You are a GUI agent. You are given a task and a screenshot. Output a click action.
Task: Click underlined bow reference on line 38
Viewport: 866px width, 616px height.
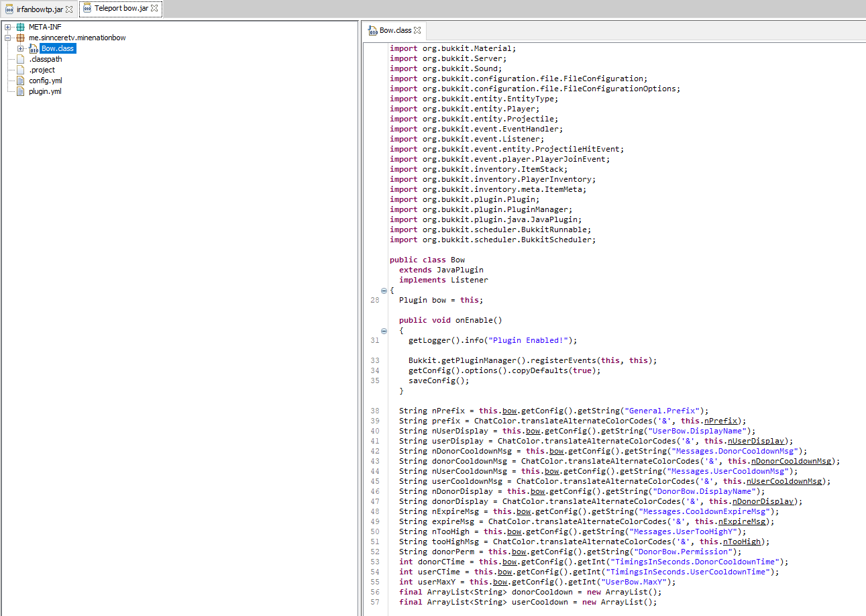509,411
